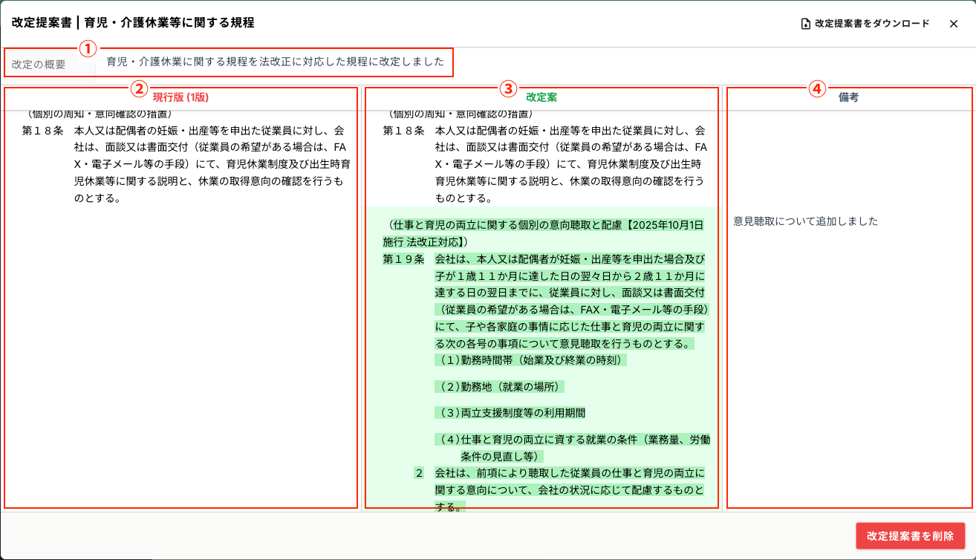This screenshot has height=560, width=976.
Task: Select the green 改定案 column header
Action: pyautogui.click(x=541, y=97)
